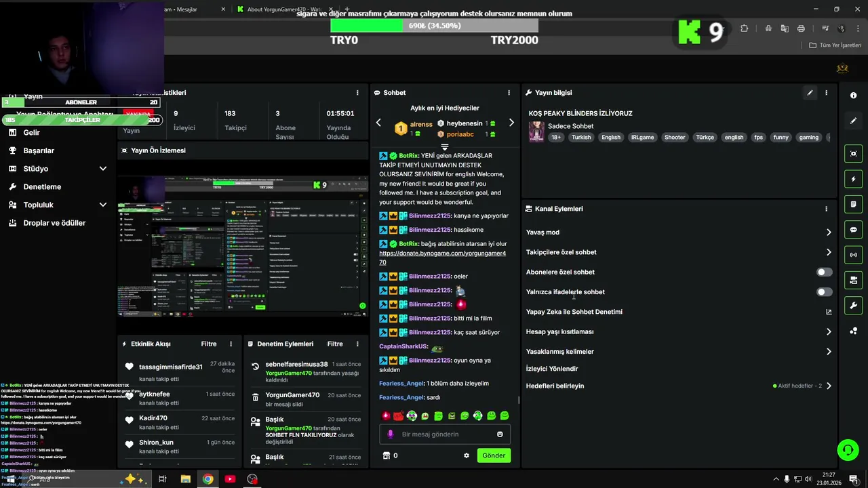Open the Chrome three-dot menu

click(857, 28)
